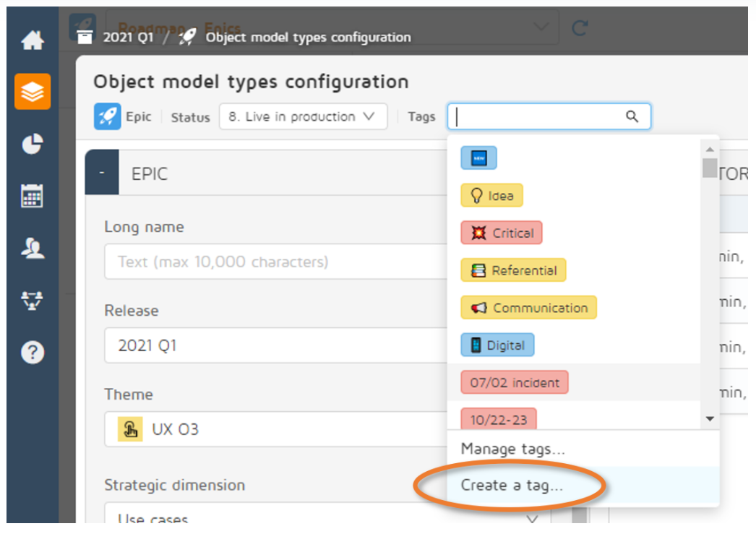The width and height of the screenshot is (756, 534).
Task: Click the users icon in sidebar
Action: tap(33, 248)
